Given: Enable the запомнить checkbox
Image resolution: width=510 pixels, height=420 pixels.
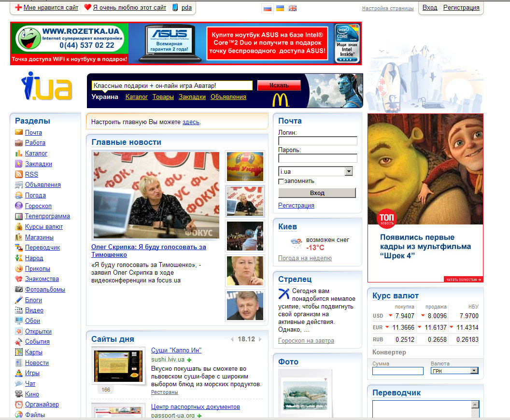Looking at the screenshot, I should point(281,182).
